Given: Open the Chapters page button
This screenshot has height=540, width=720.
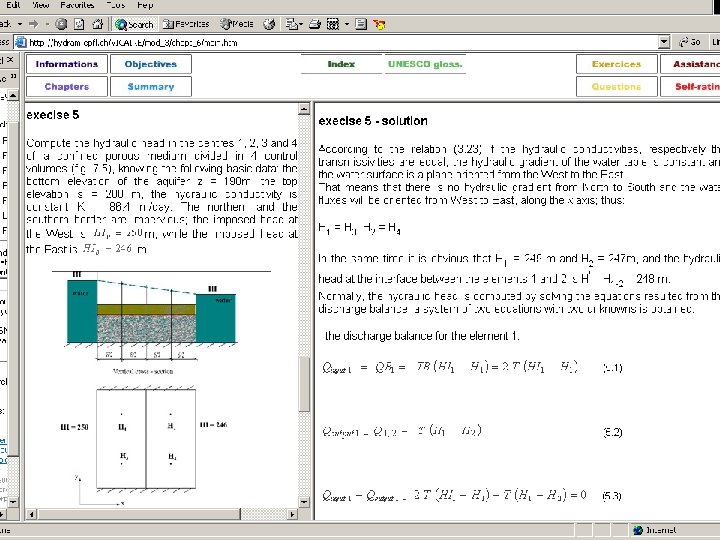Looking at the screenshot, I should pyautogui.click(x=67, y=87).
